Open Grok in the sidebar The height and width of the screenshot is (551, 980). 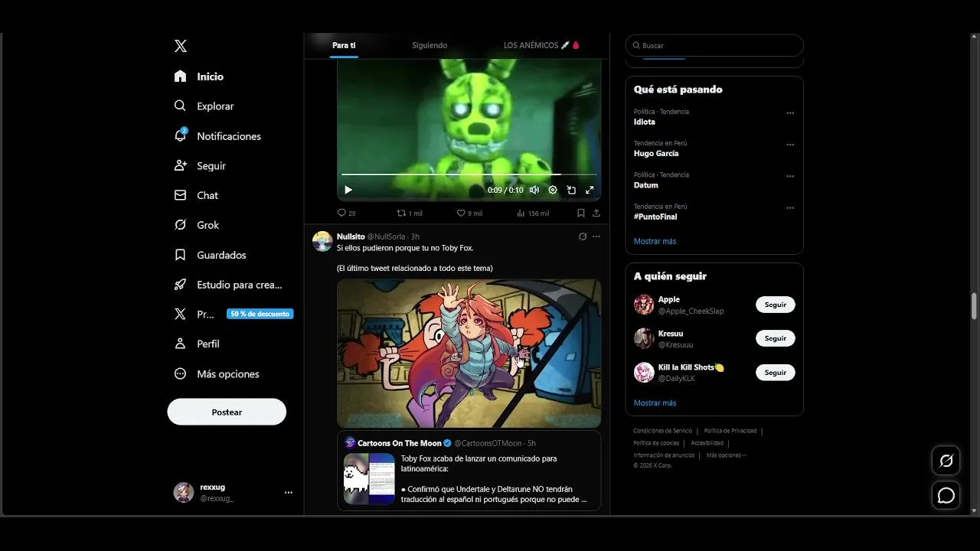pyautogui.click(x=197, y=225)
